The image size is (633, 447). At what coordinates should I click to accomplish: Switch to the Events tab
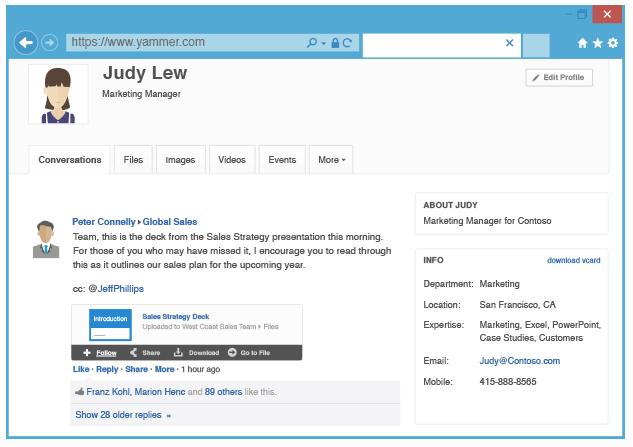(x=282, y=160)
